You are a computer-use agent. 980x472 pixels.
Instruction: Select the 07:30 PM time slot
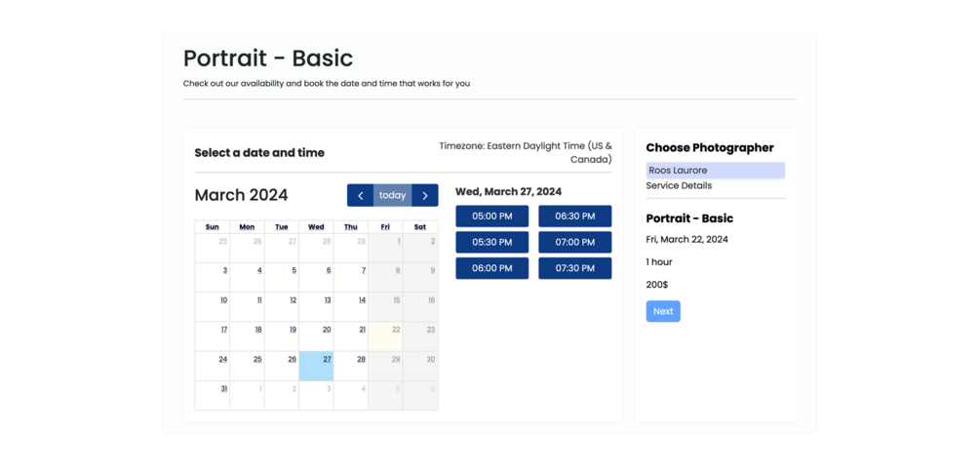[574, 268]
